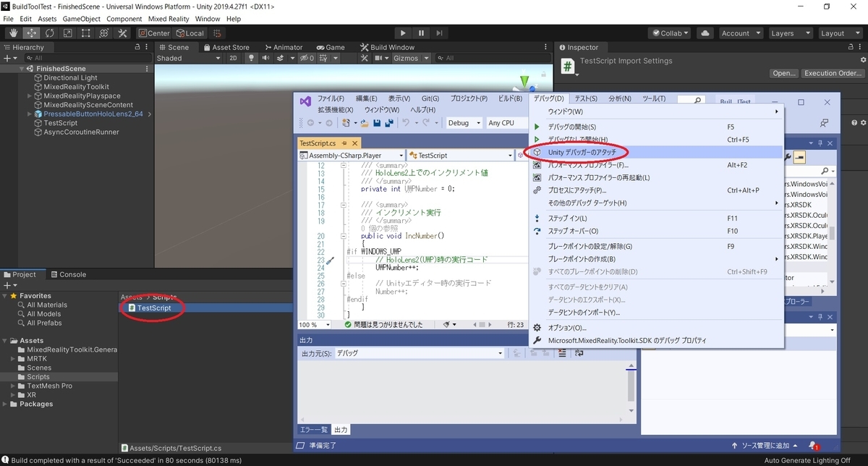Select the Rect tool in Unity toolbar

tap(86, 33)
